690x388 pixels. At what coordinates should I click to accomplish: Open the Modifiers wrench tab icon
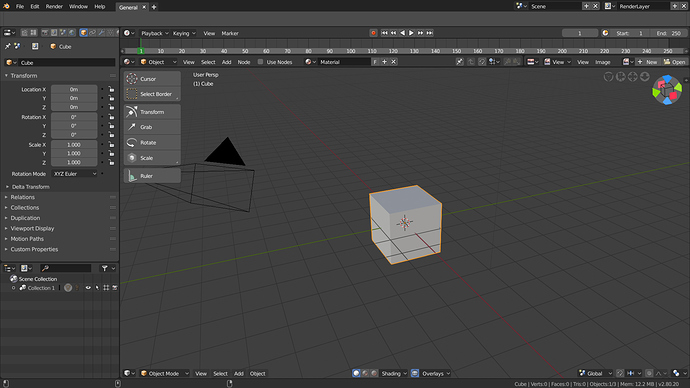pyautogui.click(x=101, y=33)
